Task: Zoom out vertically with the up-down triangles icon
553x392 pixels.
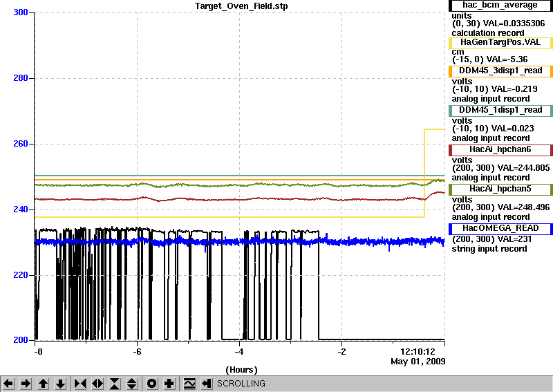Action: tap(132, 384)
